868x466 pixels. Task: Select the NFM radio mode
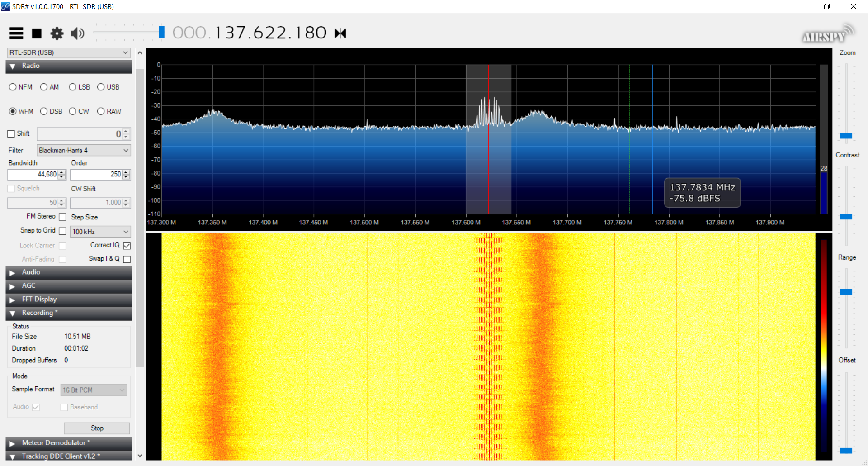click(13, 87)
